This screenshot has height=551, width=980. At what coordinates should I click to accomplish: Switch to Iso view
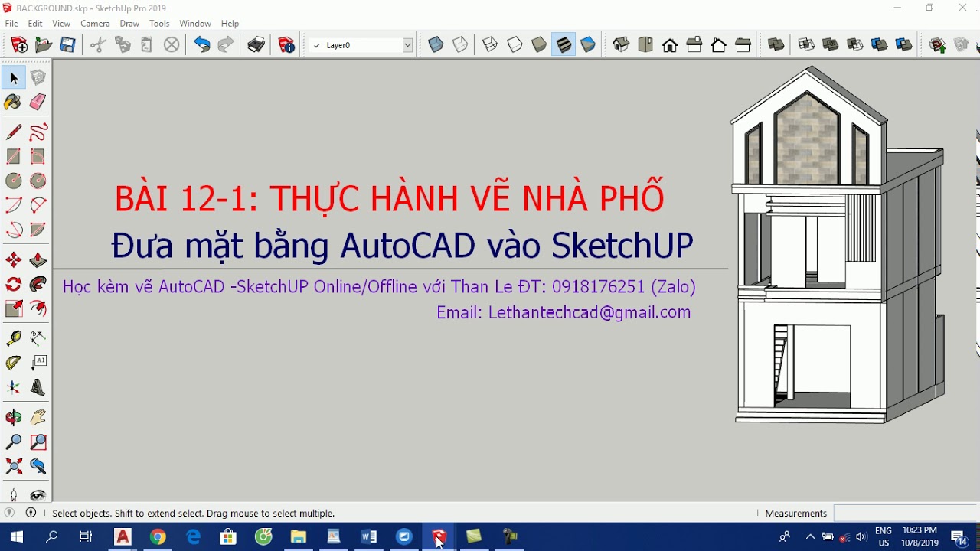pyautogui.click(x=621, y=45)
